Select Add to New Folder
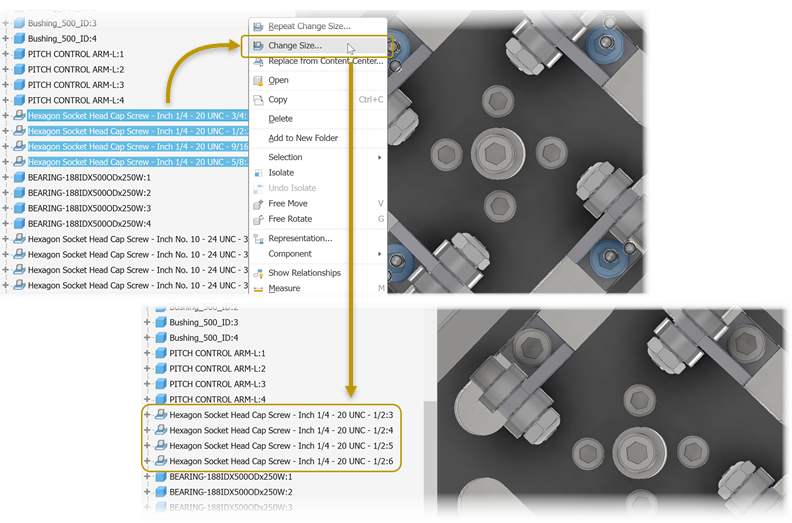Viewport: 792px width, 523px height. [303, 138]
